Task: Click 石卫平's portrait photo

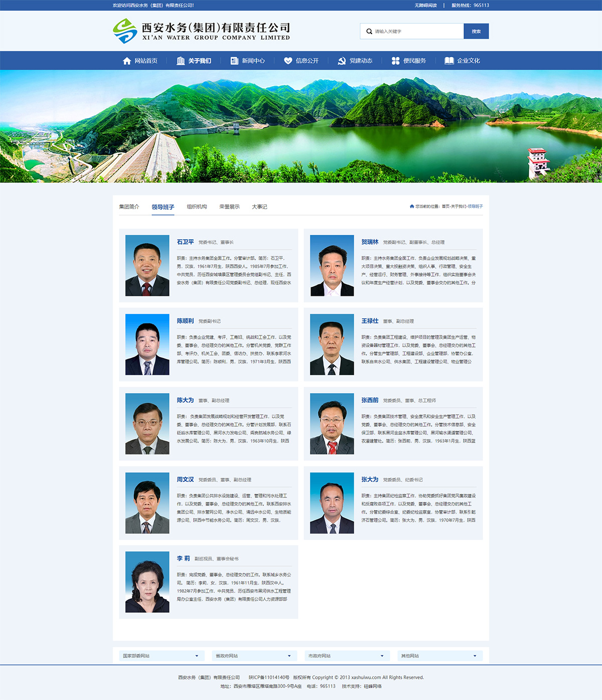Action: pyautogui.click(x=147, y=266)
